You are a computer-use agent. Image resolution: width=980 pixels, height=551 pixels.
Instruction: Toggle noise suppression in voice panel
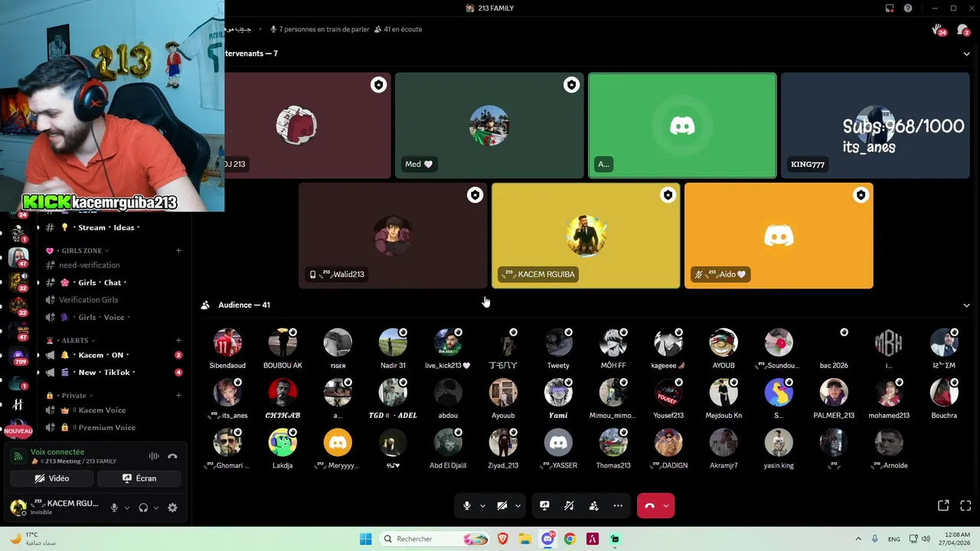154,456
